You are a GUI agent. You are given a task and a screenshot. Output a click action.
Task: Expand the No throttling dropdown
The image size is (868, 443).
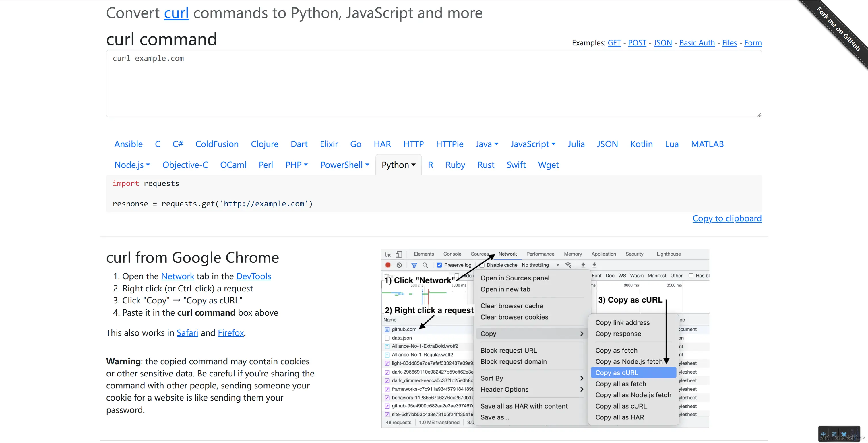tap(540, 265)
